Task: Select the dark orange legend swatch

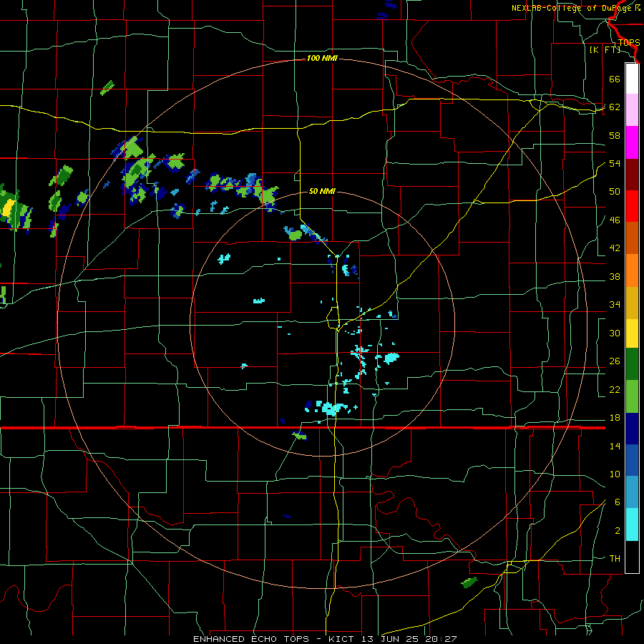Action: click(x=632, y=238)
